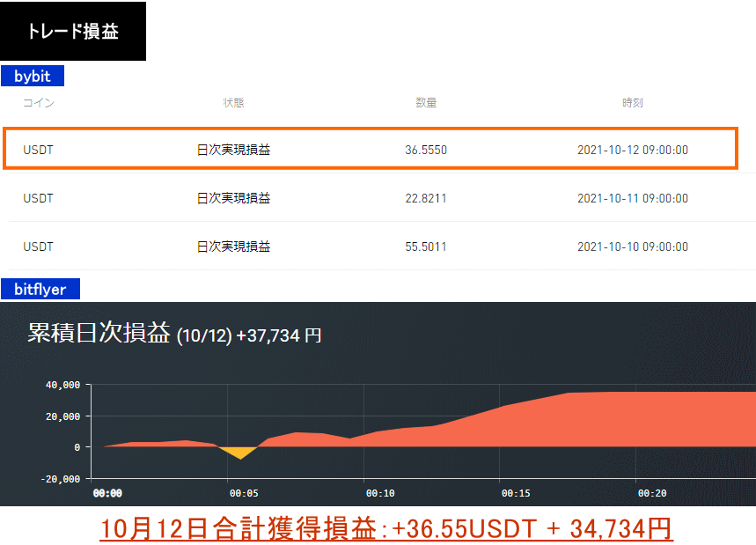
Task: Click 日次実現損益 in the 22.8211 row
Action: (x=233, y=198)
